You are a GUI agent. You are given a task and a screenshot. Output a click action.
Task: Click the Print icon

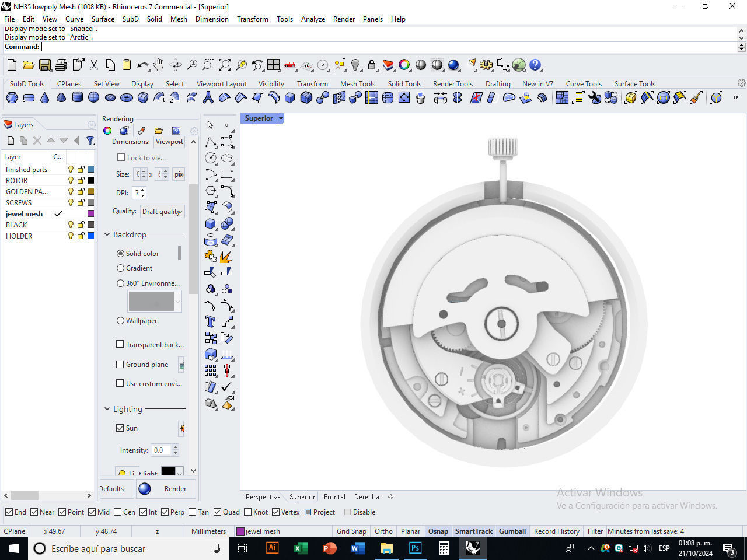coord(61,65)
